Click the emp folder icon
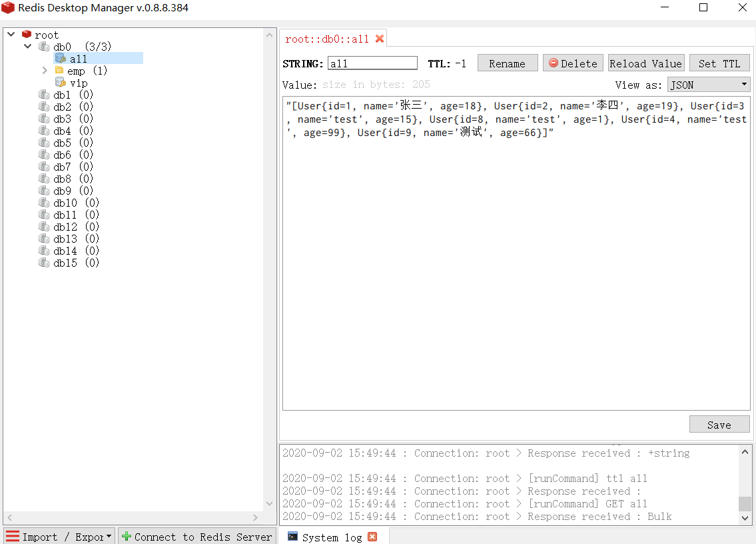The width and height of the screenshot is (756, 544). click(x=59, y=71)
